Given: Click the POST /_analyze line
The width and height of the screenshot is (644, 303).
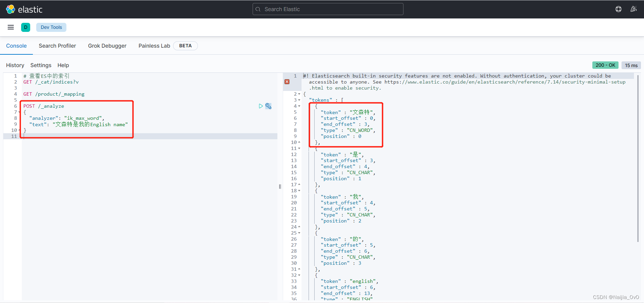Looking at the screenshot, I should (x=44, y=106).
